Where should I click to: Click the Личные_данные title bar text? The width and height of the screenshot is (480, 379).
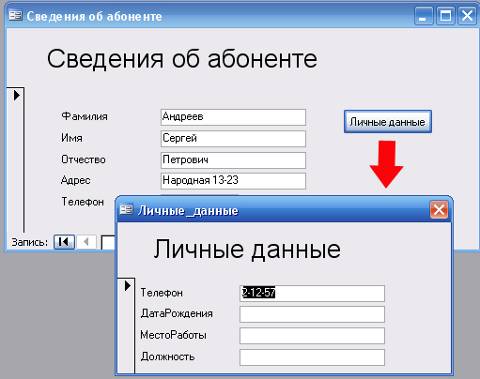(188, 211)
